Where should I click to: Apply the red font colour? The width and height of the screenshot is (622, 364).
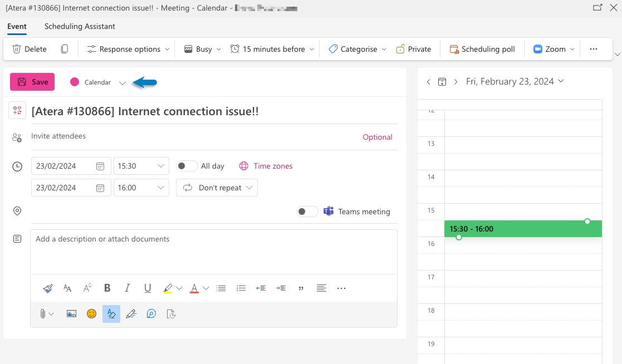[x=194, y=288]
